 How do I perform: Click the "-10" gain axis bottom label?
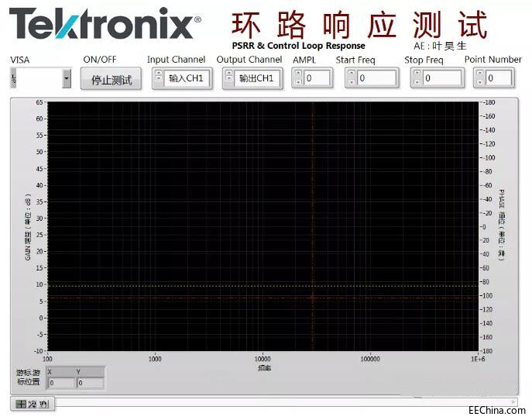pyautogui.click(x=39, y=351)
